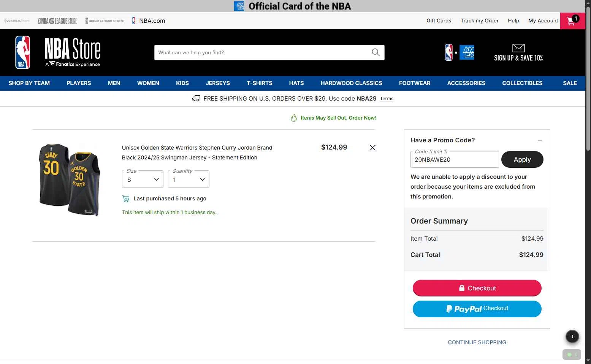591x364 pixels.
Task: Open the Gift Cards link
Action: click(x=439, y=21)
